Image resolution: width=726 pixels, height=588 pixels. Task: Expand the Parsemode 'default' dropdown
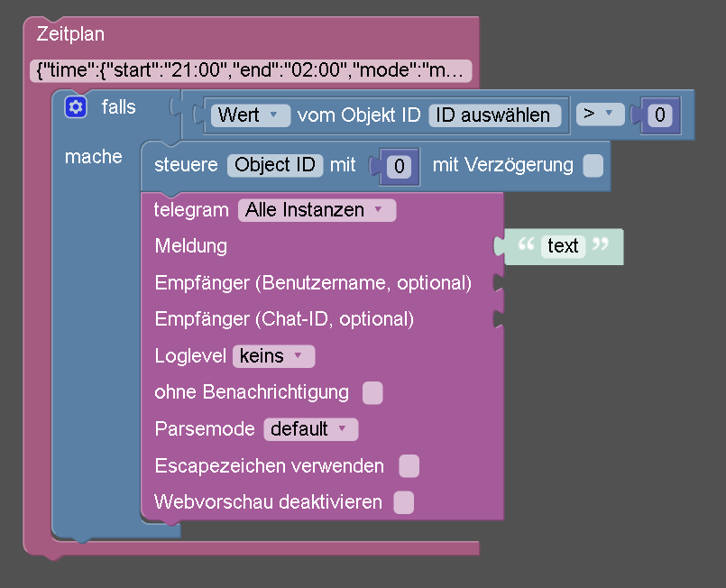pos(310,429)
